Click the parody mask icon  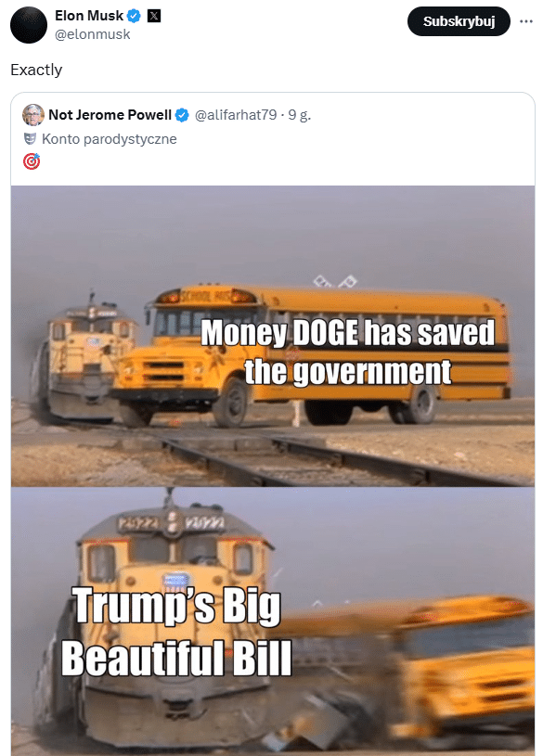(30, 139)
